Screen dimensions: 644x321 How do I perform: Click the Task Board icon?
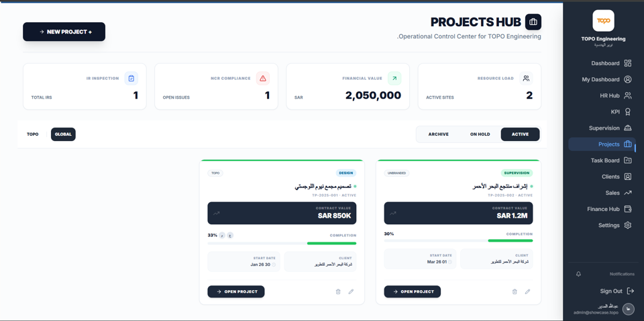(627, 160)
